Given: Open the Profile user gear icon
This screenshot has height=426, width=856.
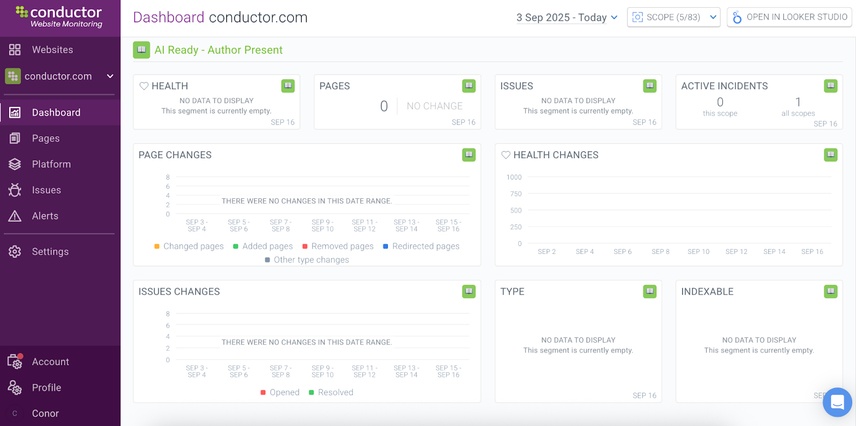Looking at the screenshot, I should tap(15, 387).
